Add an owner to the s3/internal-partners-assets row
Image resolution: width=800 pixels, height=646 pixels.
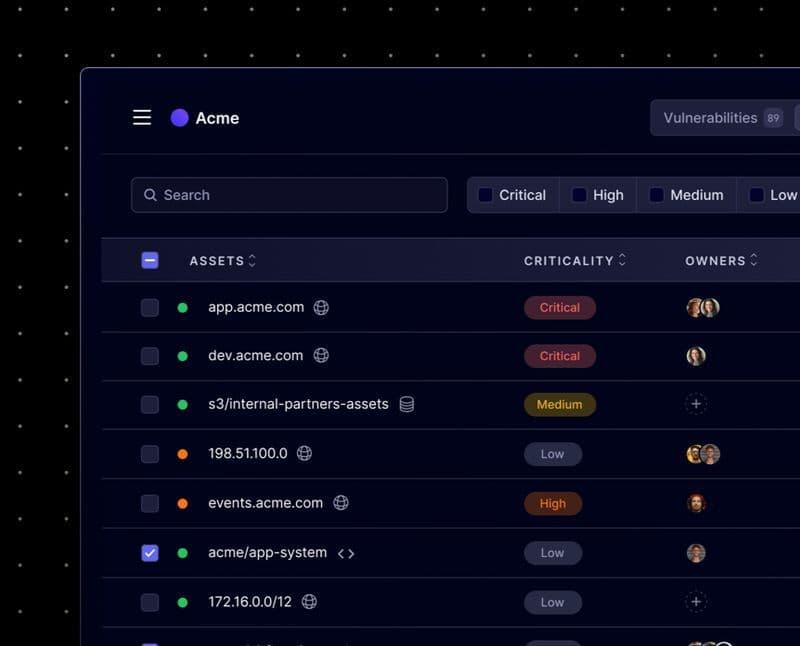695,404
